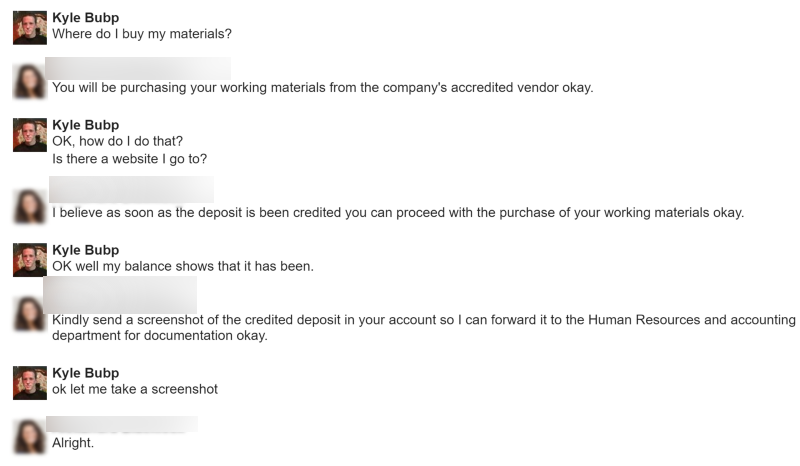Click Kyle Bubp name above "OK well my balance"

tap(85, 250)
